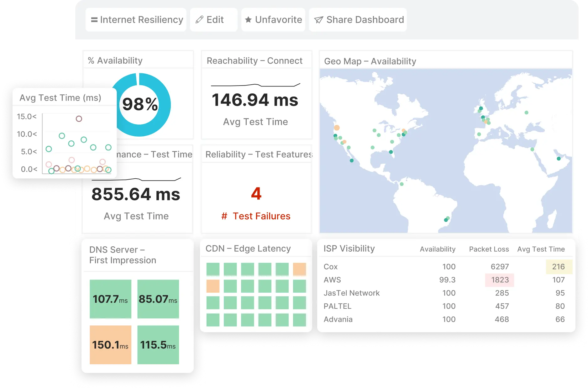Click the Edit pencil icon
This screenshot has height=388, width=588.
(x=199, y=20)
